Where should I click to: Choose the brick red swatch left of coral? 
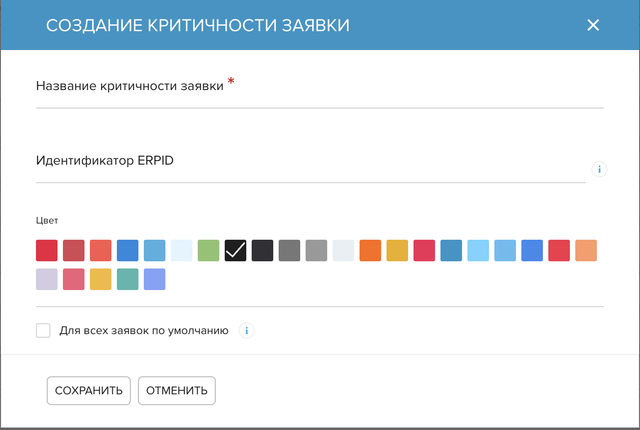(73, 250)
